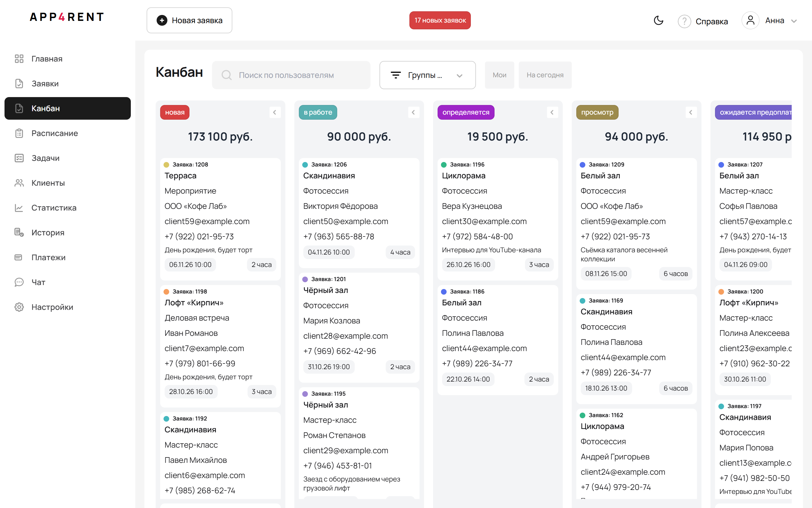
Task: Click the Статистика chart icon
Action: [19, 208]
